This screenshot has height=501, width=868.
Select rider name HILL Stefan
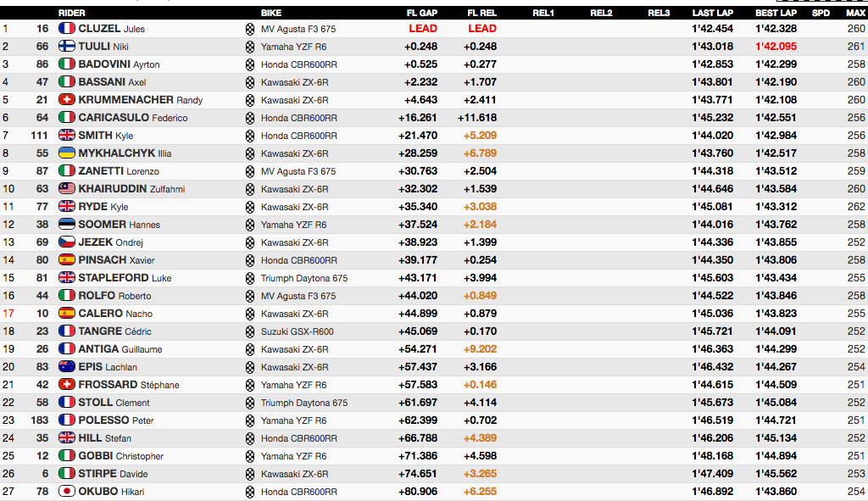[104, 438]
